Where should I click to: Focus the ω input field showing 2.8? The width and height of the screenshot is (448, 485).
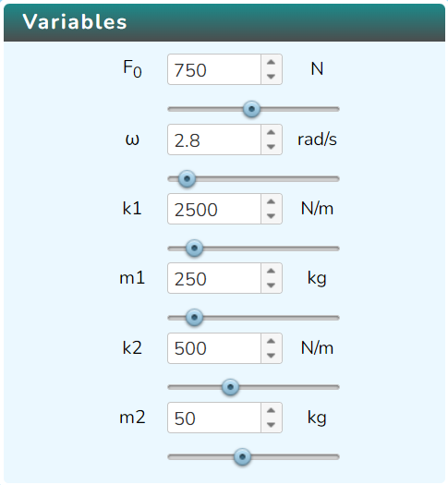214,139
